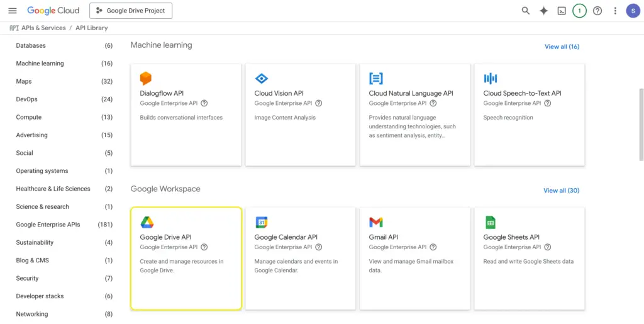Viewport: 644px width, 324px height.
Task: Click the Cloud Vision API eye icon
Action: pyautogui.click(x=261, y=79)
